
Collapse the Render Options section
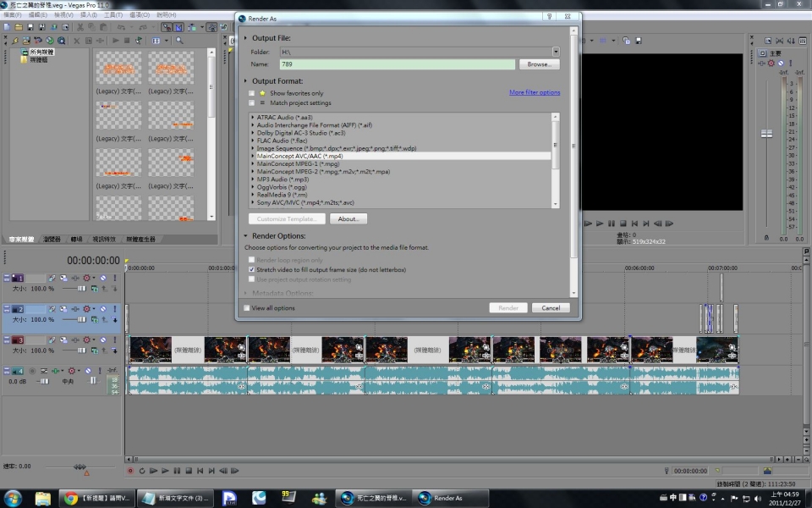[246, 236]
